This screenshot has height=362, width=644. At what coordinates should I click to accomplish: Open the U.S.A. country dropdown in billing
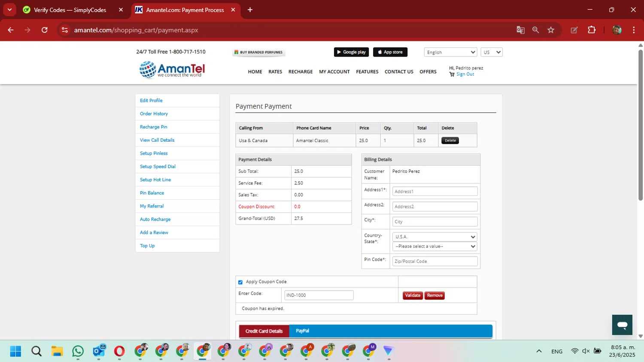click(435, 237)
